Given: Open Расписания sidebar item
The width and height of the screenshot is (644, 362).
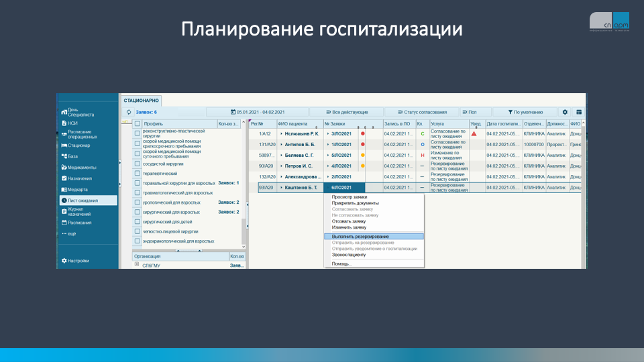Looking at the screenshot, I should tap(76, 223).
